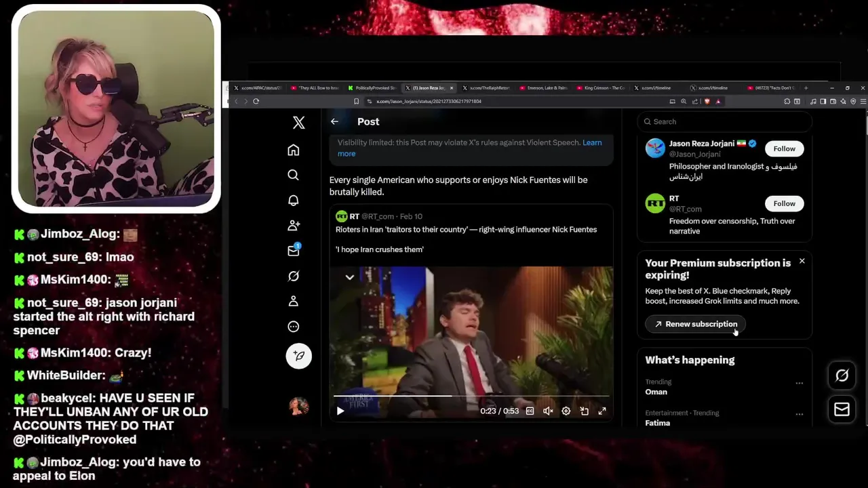868x488 pixels.
Task: Enter fullscreen for the video
Action: 601,411
